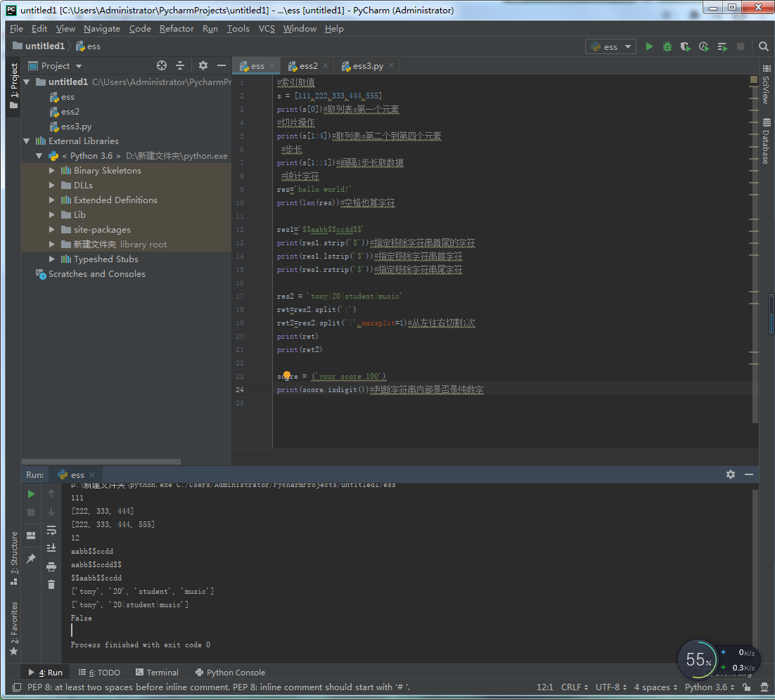Image resolution: width=775 pixels, height=700 pixels.
Task: Toggle pin tab in Run panel
Action: click(x=31, y=559)
